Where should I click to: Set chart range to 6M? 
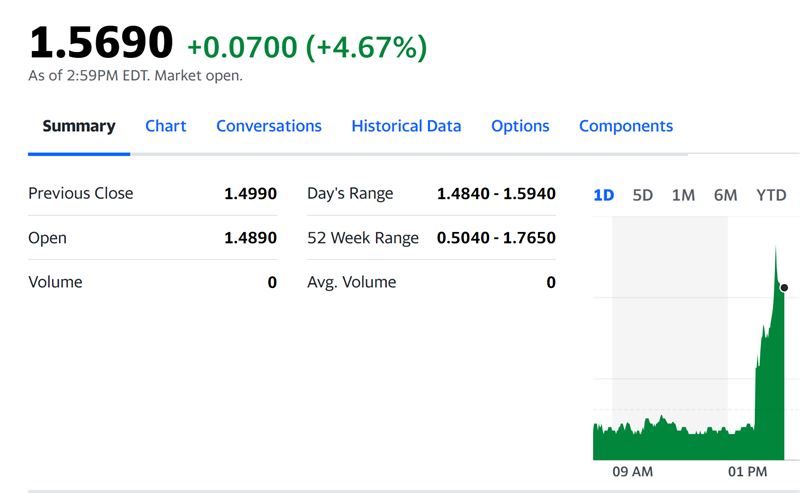click(x=726, y=195)
